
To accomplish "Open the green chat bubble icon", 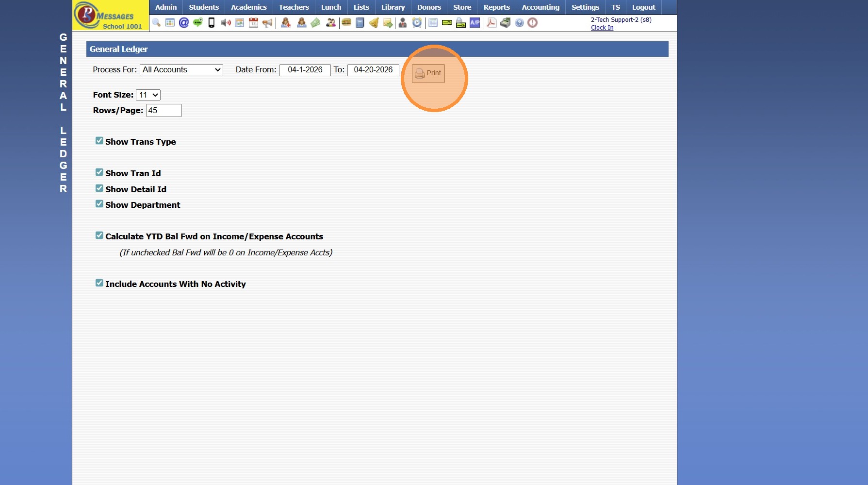I will click(197, 23).
